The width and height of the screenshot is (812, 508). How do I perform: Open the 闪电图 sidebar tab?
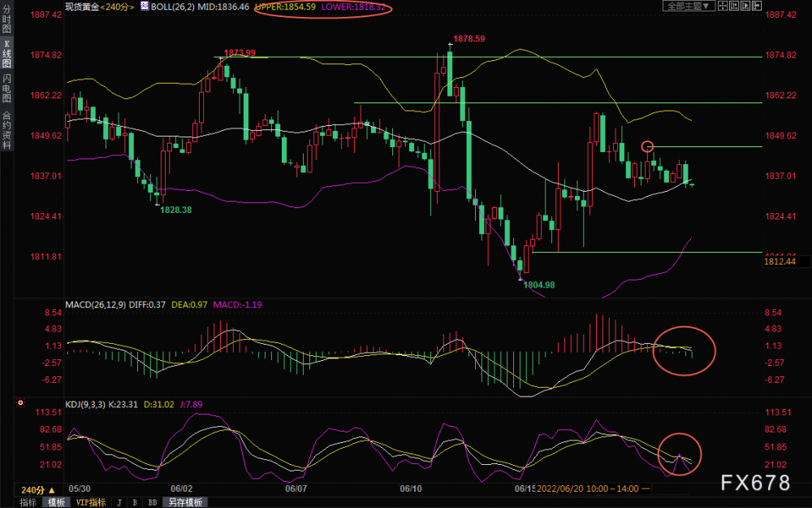[6, 89]
